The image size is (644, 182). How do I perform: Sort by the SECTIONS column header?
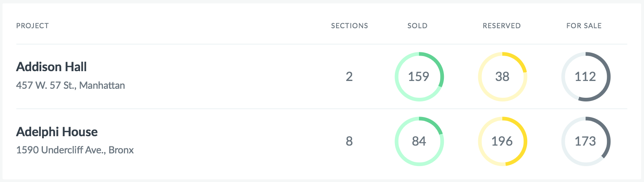pos(350,26)
